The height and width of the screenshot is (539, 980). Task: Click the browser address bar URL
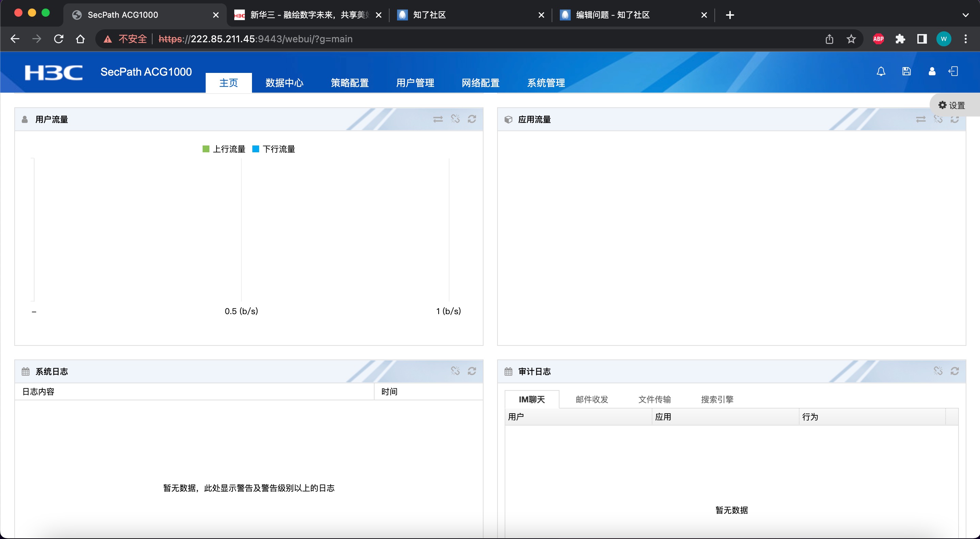coord(255,39)
